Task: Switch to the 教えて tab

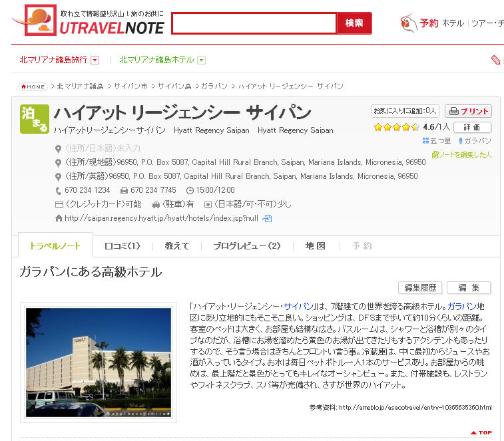Action: (x=177, y=245)
